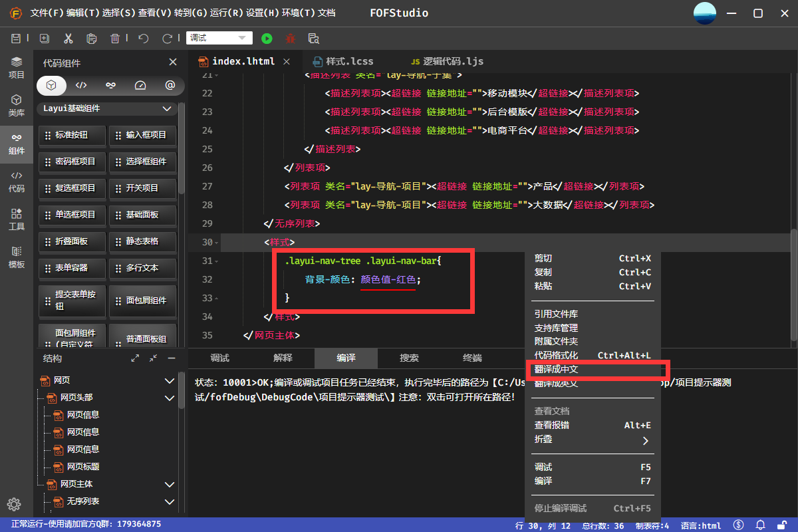The image size is (798, 532).
Task: Open the 调试 mode dropdown
Action: pos(219,39)
